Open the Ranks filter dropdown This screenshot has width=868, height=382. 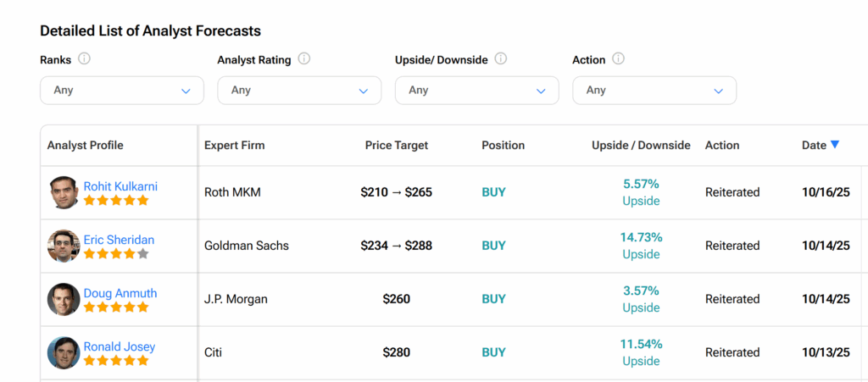coord(122,91)
